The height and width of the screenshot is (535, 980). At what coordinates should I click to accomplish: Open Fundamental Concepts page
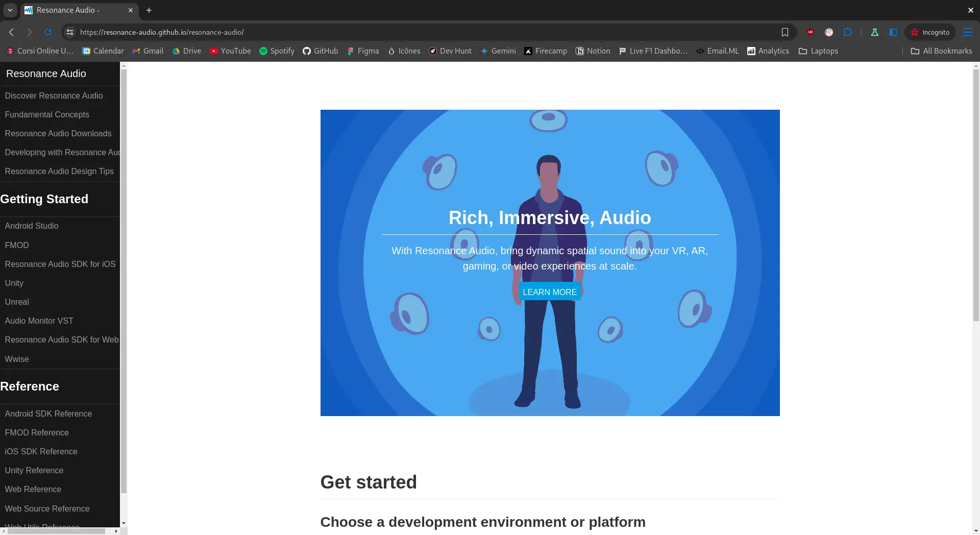point(47,115)
